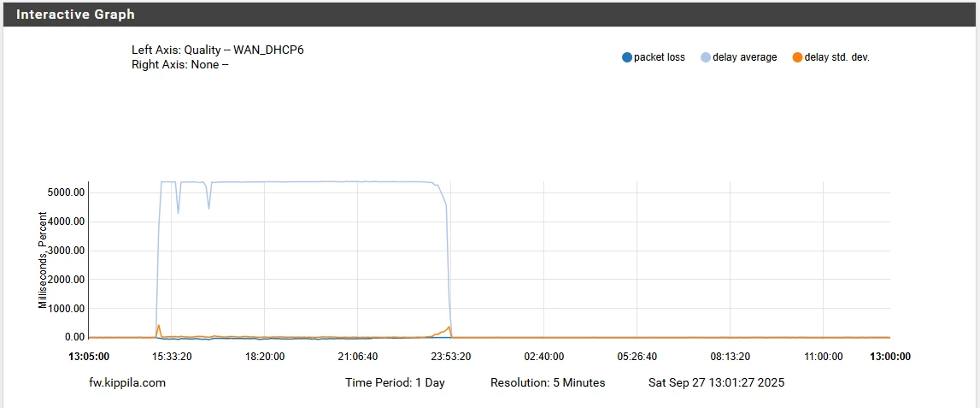Click the 'Time Period: 1 Day' text

pos(395,382)
